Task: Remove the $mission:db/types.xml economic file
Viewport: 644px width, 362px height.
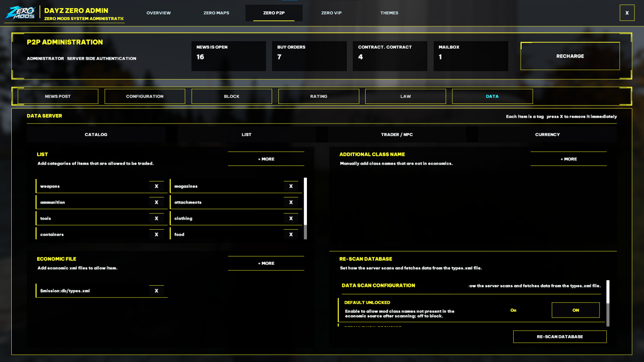Action: 156,291
